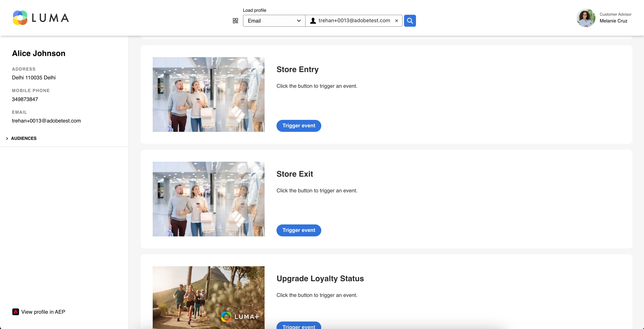This screenshot has height=329, width=644.
Task: Click the QR code scanner icon
Action: (x=235, y=21)
